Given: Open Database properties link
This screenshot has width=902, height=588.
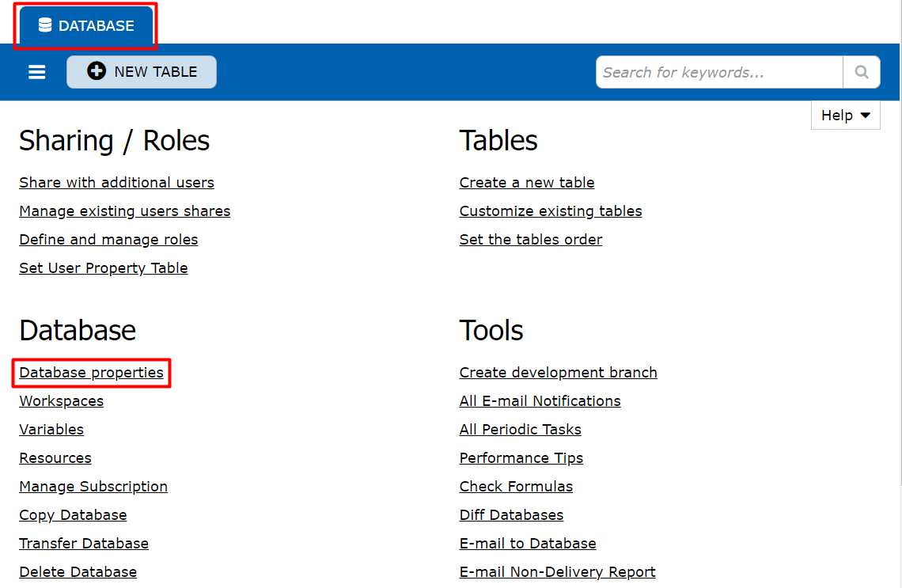Looking at the screenshot, I should 92,372.
